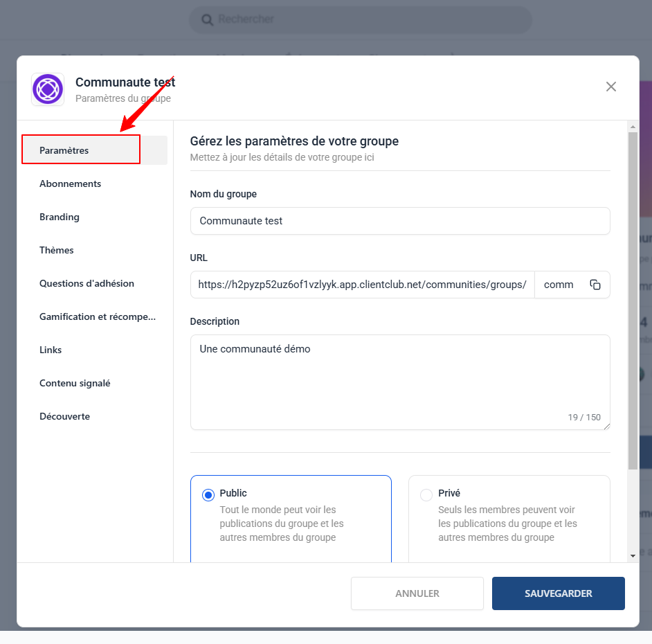Open the Paramètres sidebar tab
Screen dimensions: 652x644
64,150
